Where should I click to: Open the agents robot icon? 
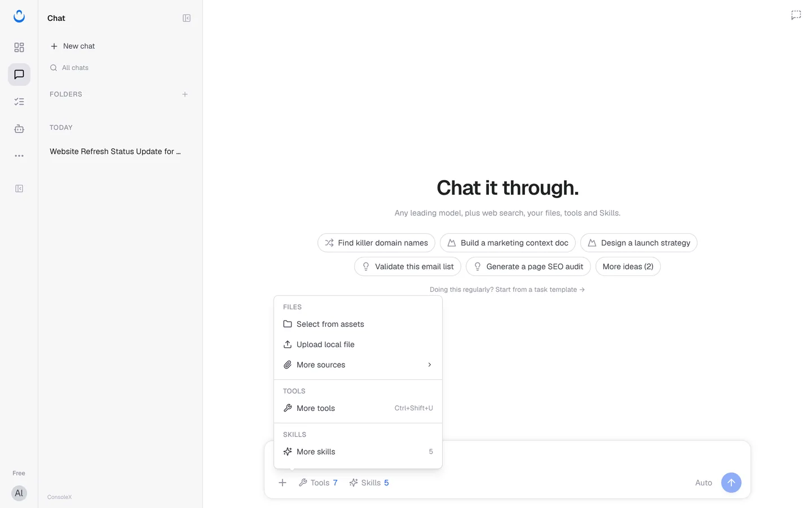(19, 129)
